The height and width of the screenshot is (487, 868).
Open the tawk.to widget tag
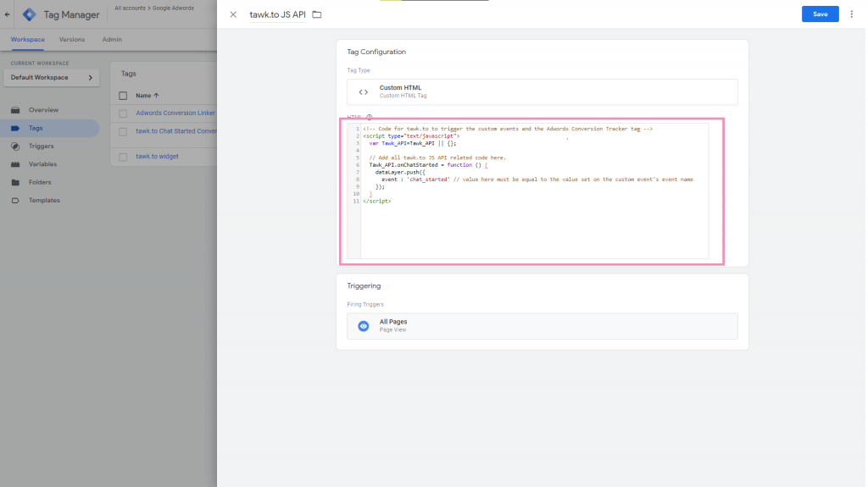[x=157, y=156]
